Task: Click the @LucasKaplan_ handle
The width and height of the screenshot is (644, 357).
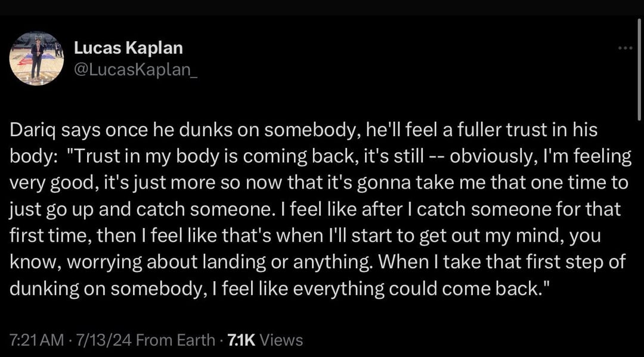Action: [x=135, y=69]
